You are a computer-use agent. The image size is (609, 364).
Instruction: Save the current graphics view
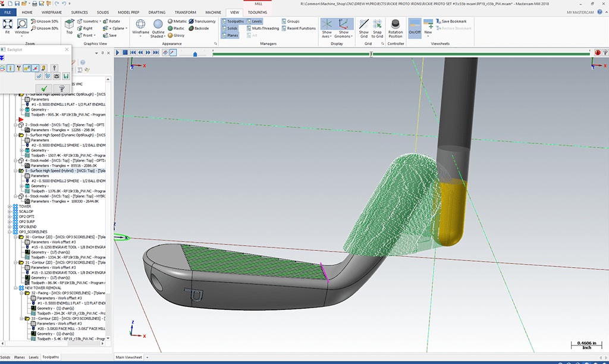(110, 35)
